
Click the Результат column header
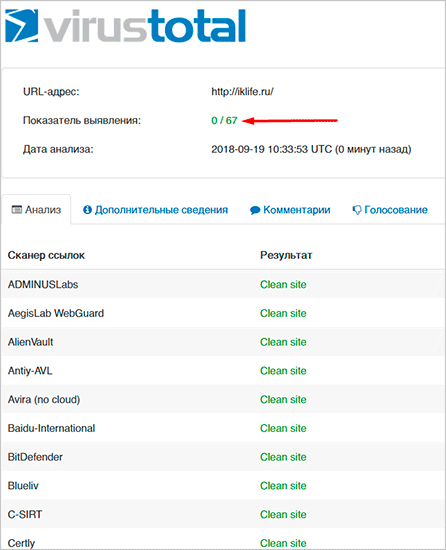(286, 255)
